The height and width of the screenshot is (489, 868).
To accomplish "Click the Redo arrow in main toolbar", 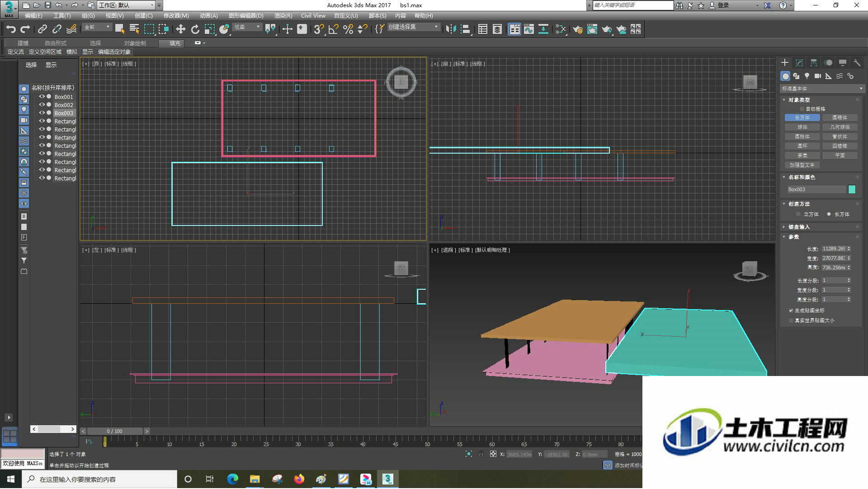I will point(25,29).
